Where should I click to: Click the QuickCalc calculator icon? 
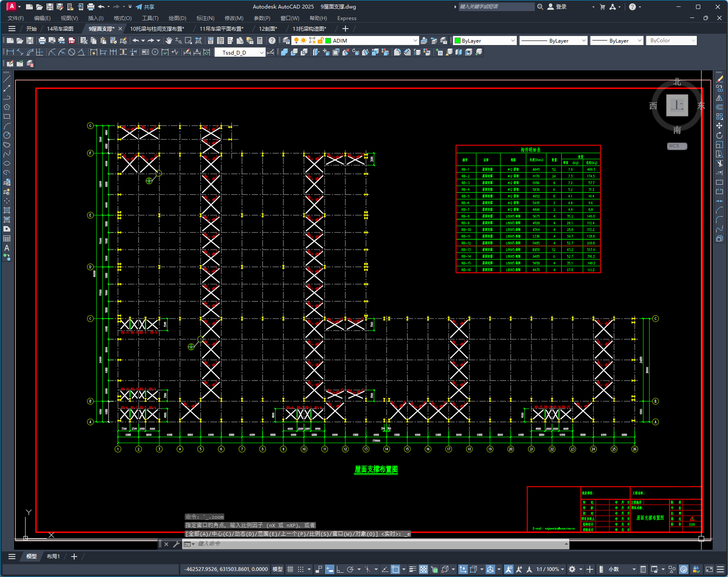(260, 41)
